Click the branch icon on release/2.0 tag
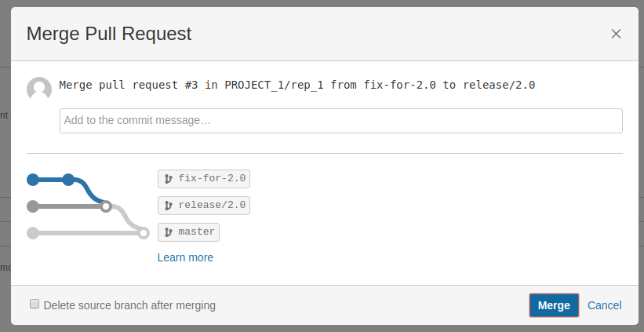 [x=168, y=206]
